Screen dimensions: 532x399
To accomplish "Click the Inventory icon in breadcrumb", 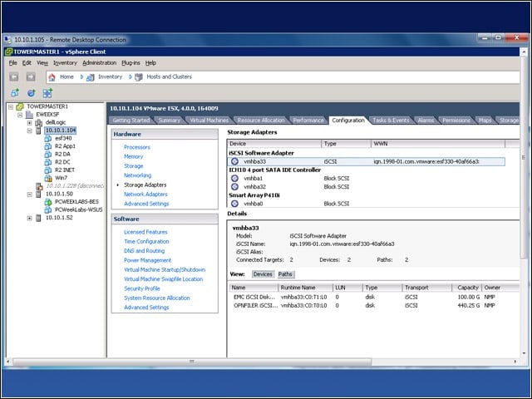I will pos(91,77).
